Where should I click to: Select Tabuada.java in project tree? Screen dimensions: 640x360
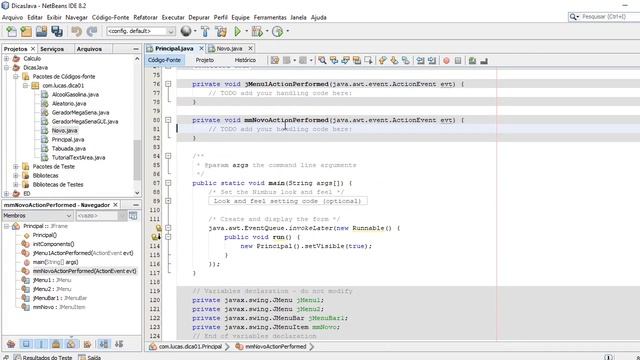click(69, 149)
